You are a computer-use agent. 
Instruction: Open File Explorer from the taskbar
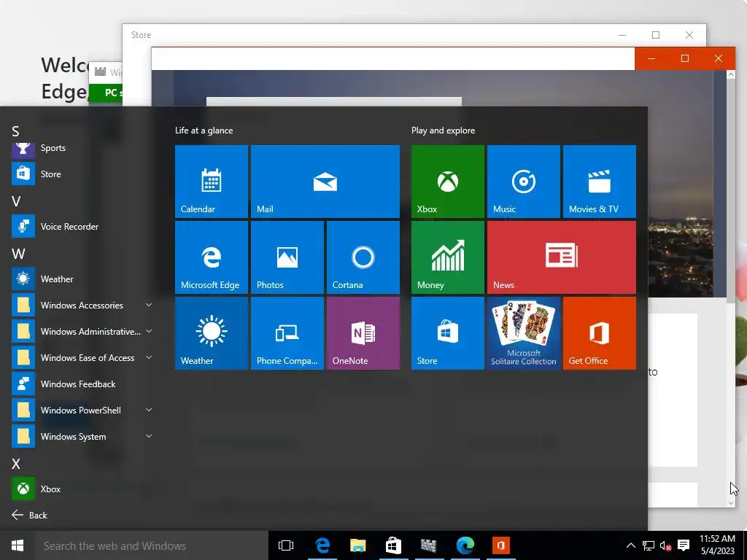coord(357,545)
